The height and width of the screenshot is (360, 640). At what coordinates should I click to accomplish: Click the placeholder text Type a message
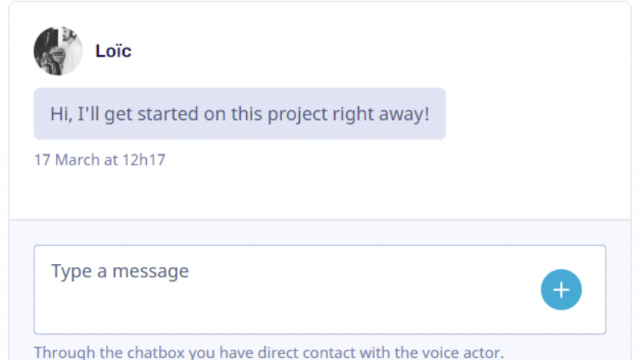120,271
